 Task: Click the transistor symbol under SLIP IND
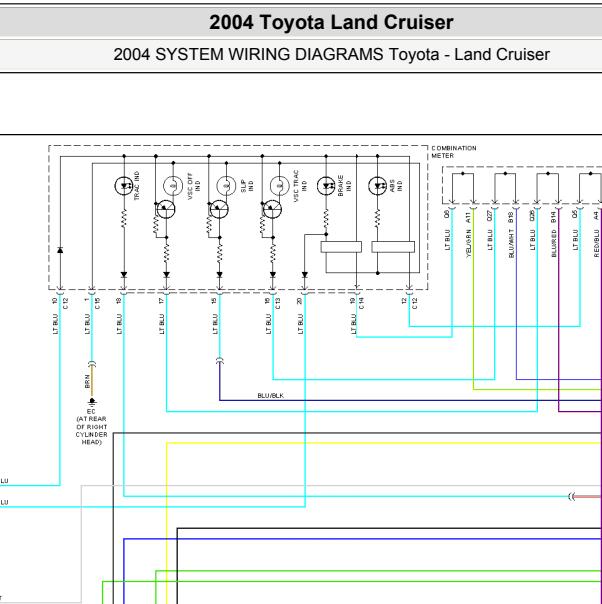click(x=219, y=210)
